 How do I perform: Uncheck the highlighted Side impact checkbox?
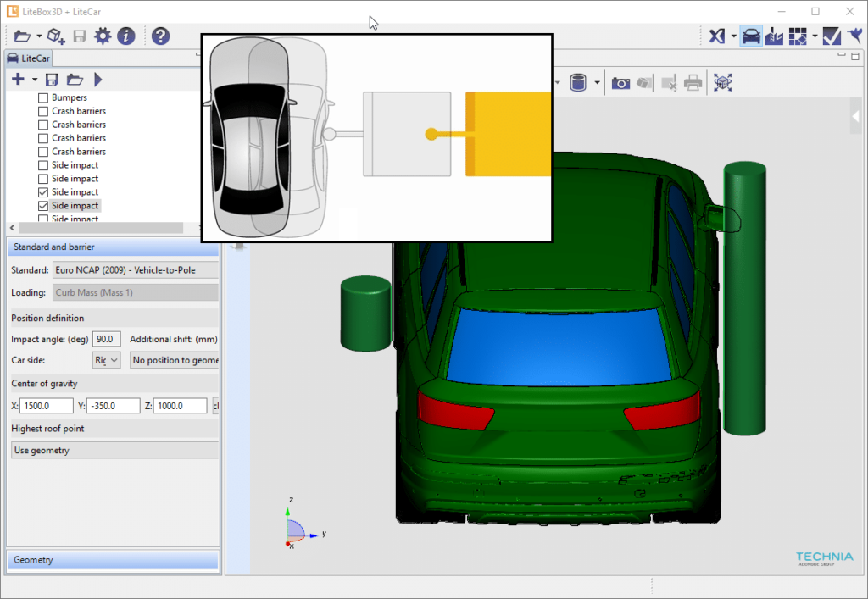pyautogui.click(x=43, y=206)
